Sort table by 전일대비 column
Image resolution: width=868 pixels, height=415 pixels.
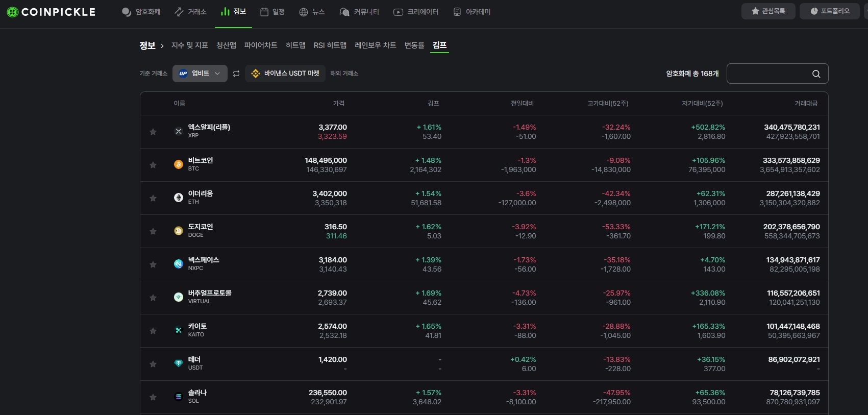click(522, 104)
